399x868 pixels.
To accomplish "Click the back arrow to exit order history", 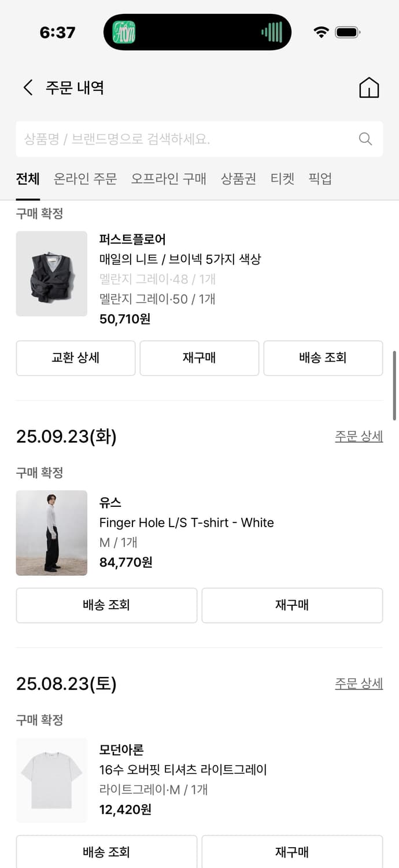I will [27, 87].
